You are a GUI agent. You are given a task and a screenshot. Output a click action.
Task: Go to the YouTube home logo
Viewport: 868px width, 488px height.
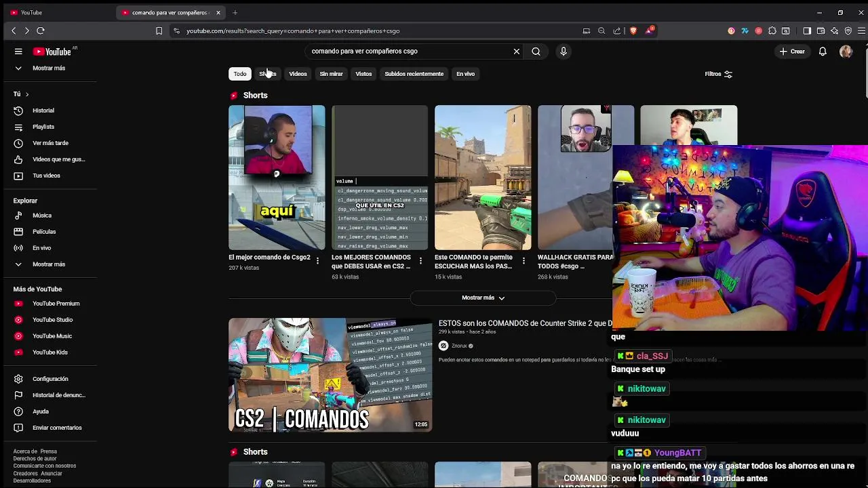[52, 52]
